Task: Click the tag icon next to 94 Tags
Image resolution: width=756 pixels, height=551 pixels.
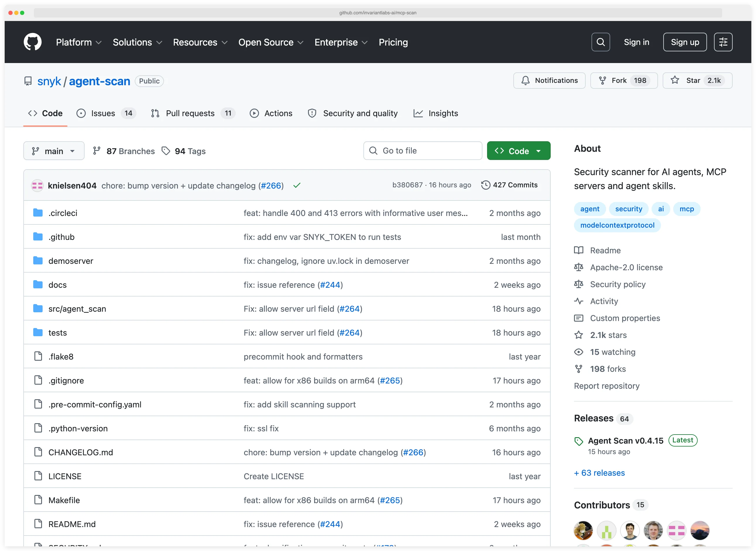Action: [166, 151]
